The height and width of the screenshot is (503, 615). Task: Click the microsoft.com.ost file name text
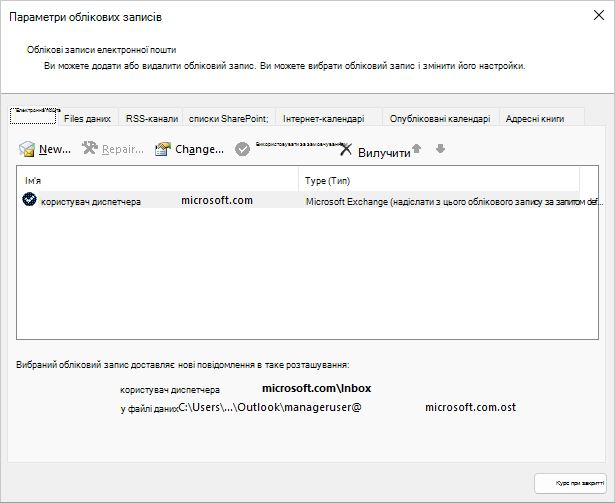(x=470, y=407)
